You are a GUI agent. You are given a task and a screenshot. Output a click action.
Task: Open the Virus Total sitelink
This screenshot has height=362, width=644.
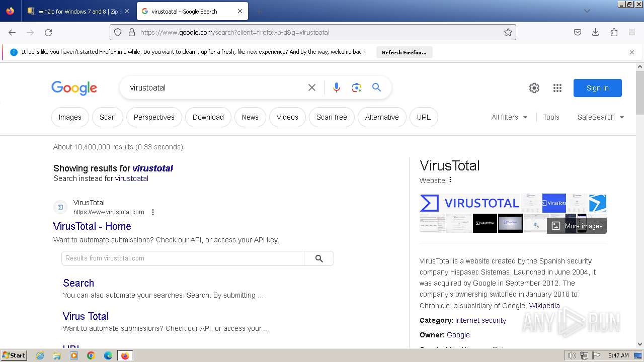coord(86,316)
